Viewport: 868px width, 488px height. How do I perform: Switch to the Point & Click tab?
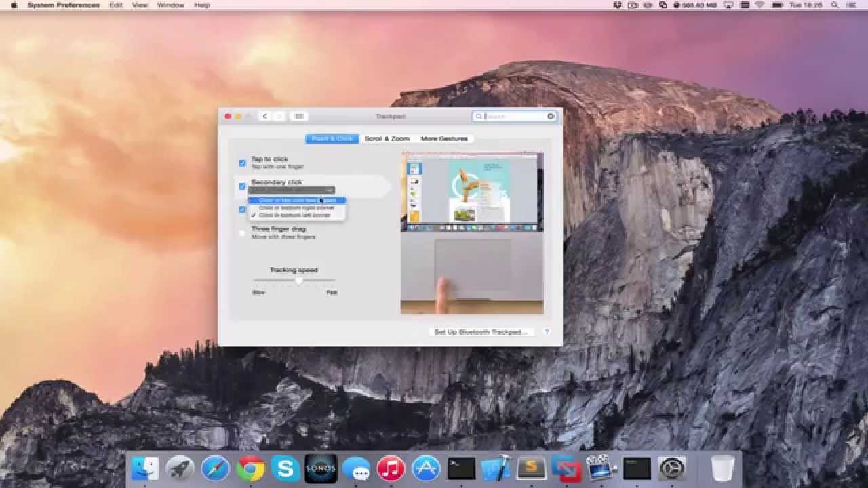[x=332, y=138]
